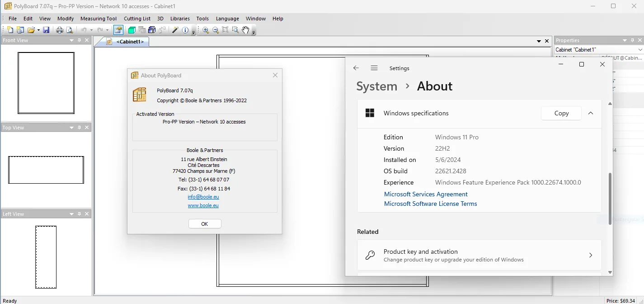Viewport: 644px width, 304px height.
Task: Click the green 3D box view icon
Action: point(132,30)
